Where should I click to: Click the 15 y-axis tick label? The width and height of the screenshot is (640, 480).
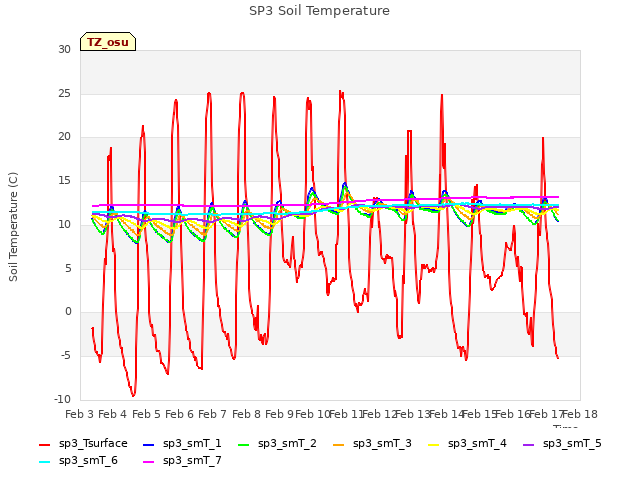coord(64,180)
